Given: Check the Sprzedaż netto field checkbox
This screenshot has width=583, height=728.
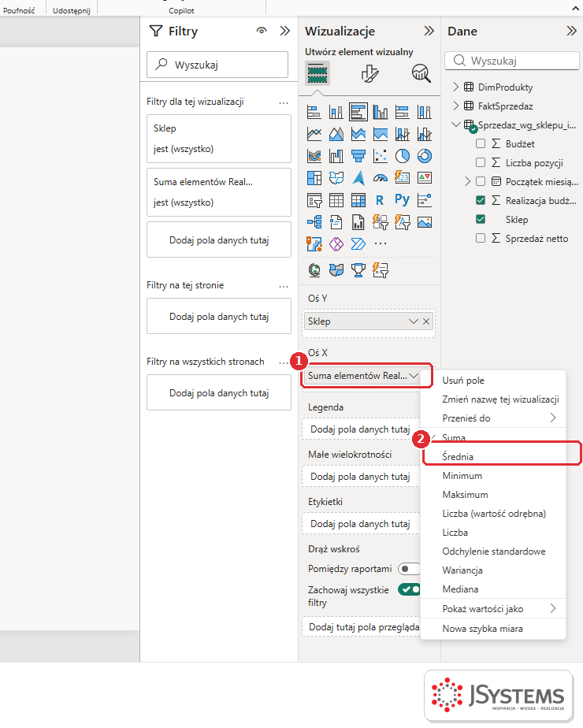Looking at the screenshot, I should click(481, 238).
